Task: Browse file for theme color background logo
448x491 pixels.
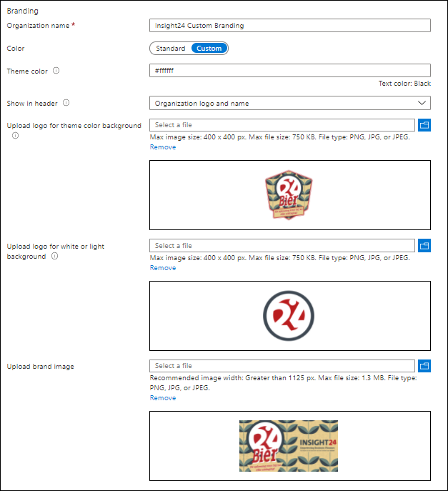Action: click(424, 125)
